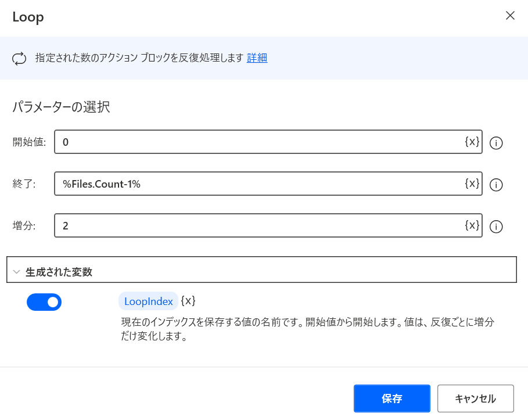Show info tooltip for 終了
Image resolution: width=528 pixels, height=420 pixels.
(496, 185)
